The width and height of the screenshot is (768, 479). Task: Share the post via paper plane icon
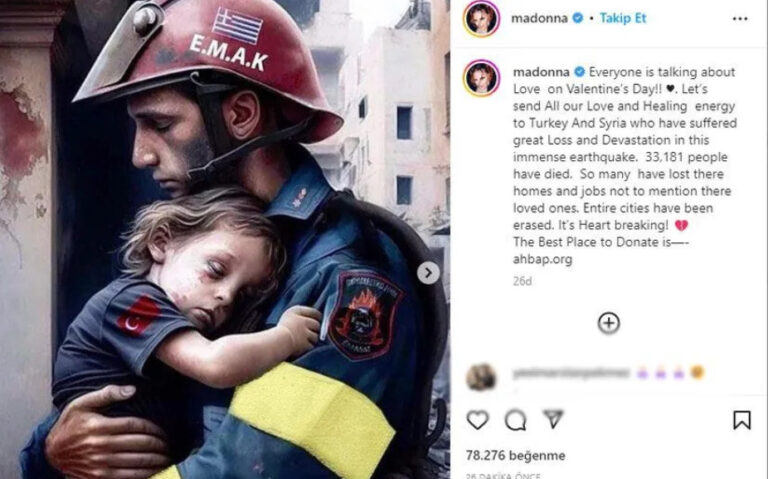[553, 419]
